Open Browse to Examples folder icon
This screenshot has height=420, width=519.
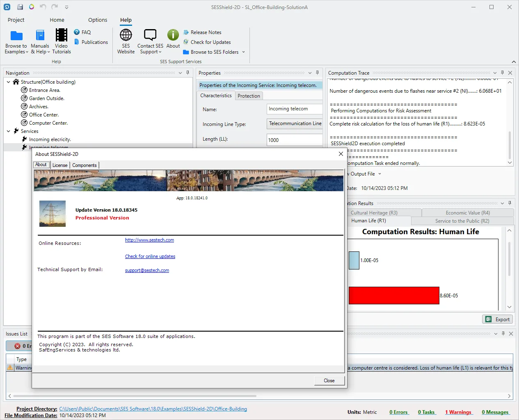16,35
